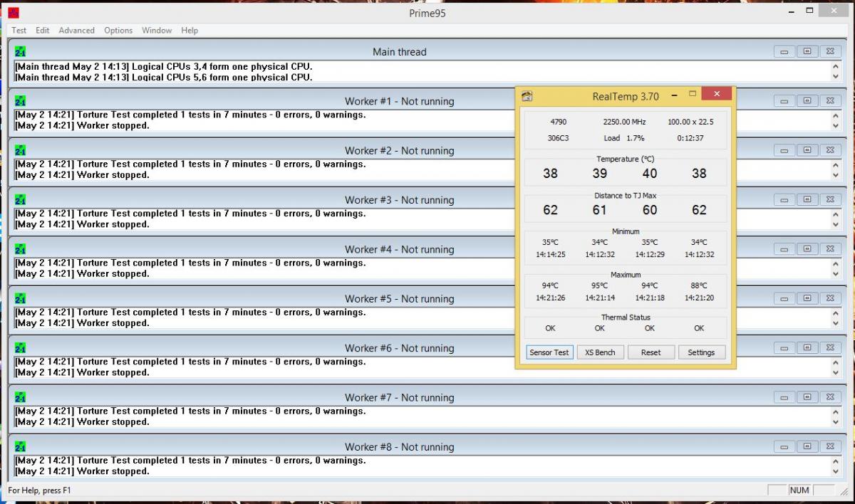Screen dimensions: 855x504
Task: Click the 100.00 x 22.5 multiplier value
Action: click(x=690, y=122)
